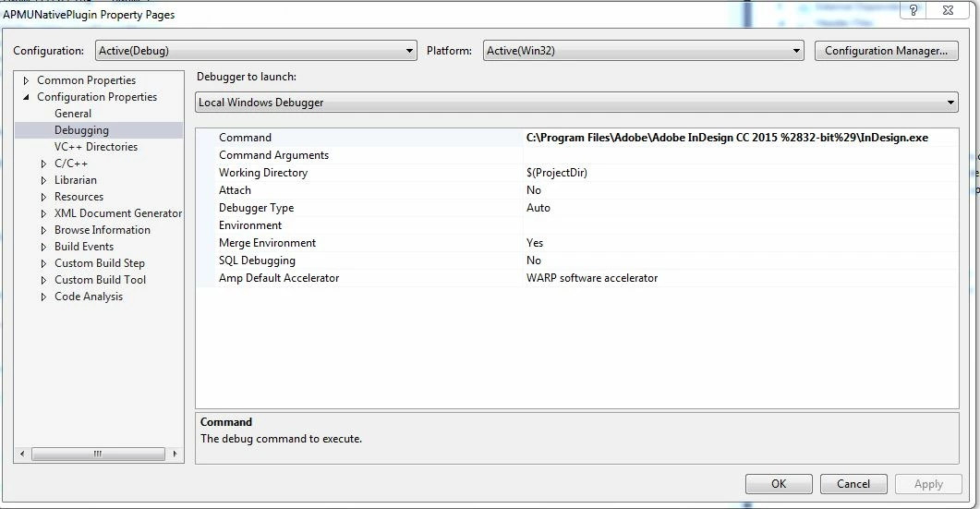Click the WARP software accelerator value

pos(592,278)
